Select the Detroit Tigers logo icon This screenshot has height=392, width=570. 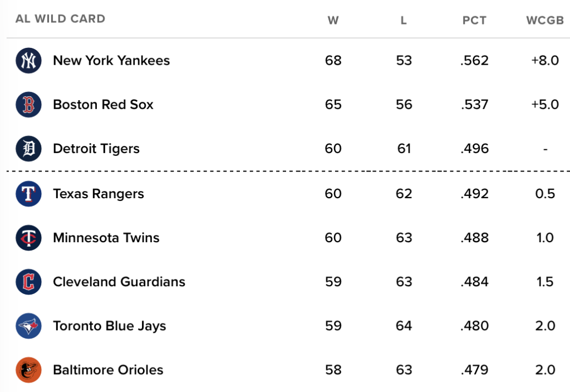tap(28, 148)
